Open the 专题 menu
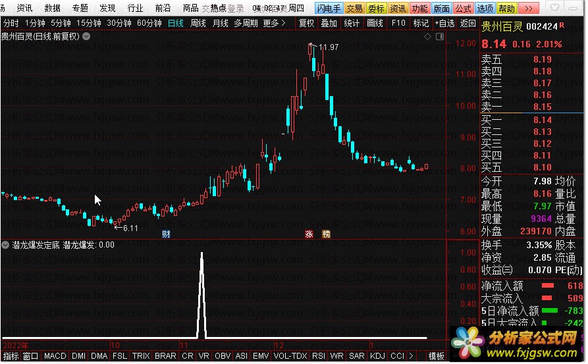588x364 pixels. [80, 8]
